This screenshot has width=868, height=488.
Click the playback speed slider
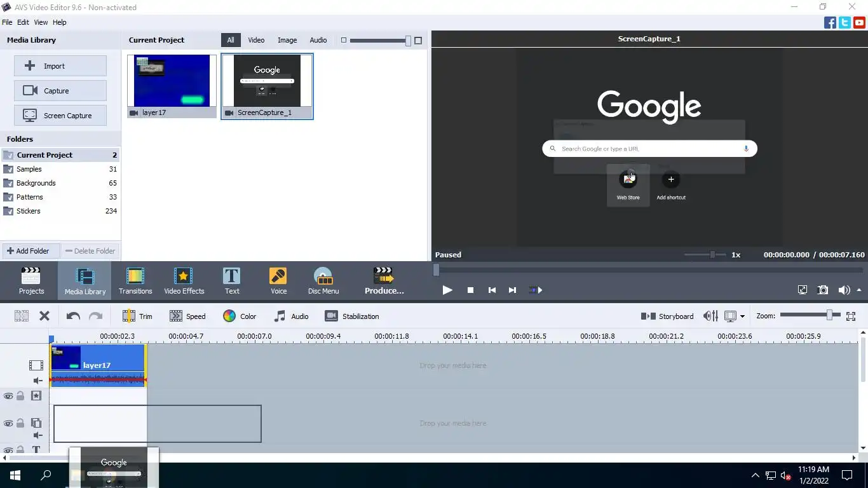pyautogui.click(x=705, y=254)
